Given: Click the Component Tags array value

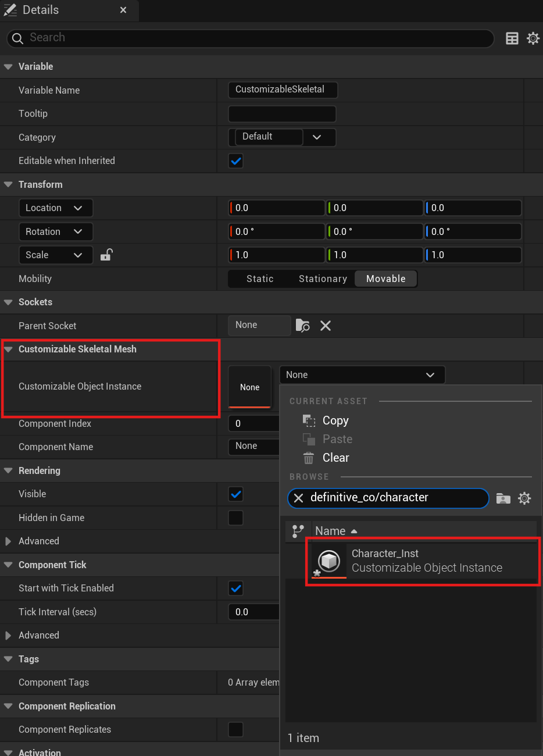Looking at the screenshot, I should click(x=254, y=683).
